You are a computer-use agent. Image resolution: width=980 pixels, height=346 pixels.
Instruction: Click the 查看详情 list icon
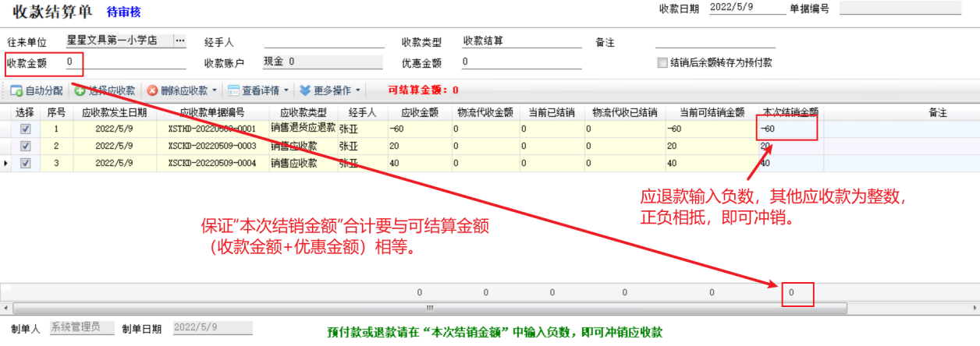[x=233, y=90]
